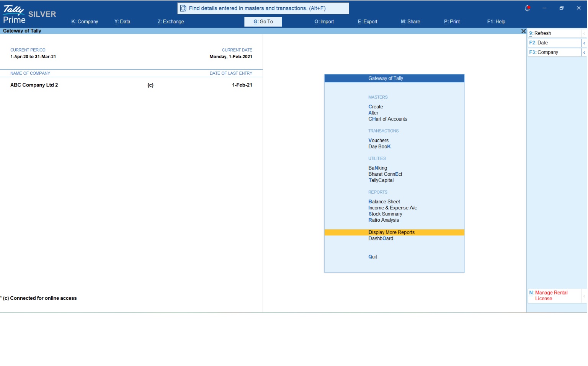Click the G: Go To button
Image resolution: width=588 pixels, height=366 pixels.
pos(263,22)
